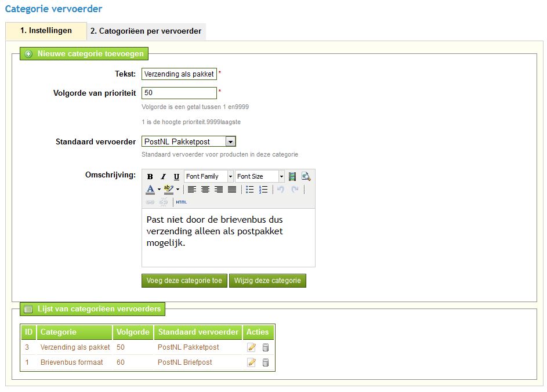Click the Volgorde van prioriteit field
The height and width of the screenshot is (392, 547).
click(179, 93)
